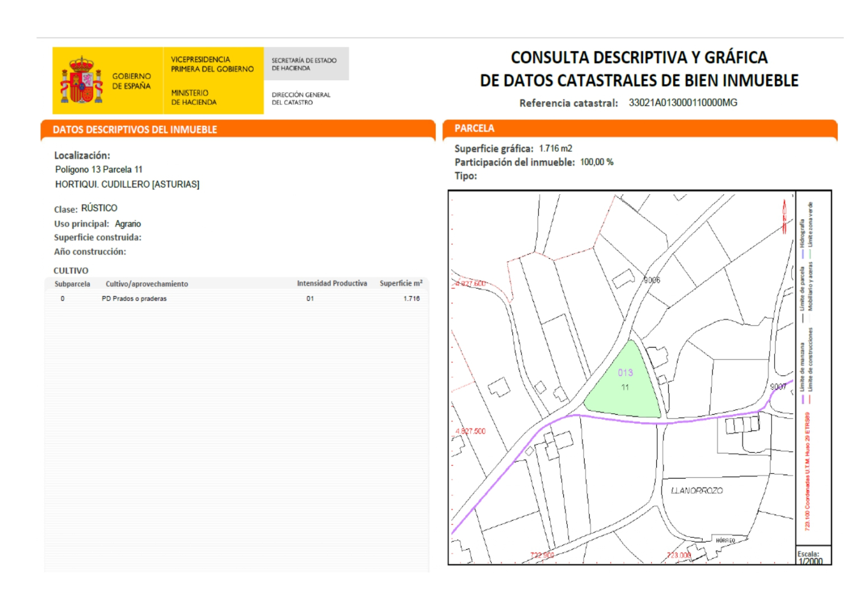
Task: Click the '4.827.600' coordinate label
Action: 470,283
